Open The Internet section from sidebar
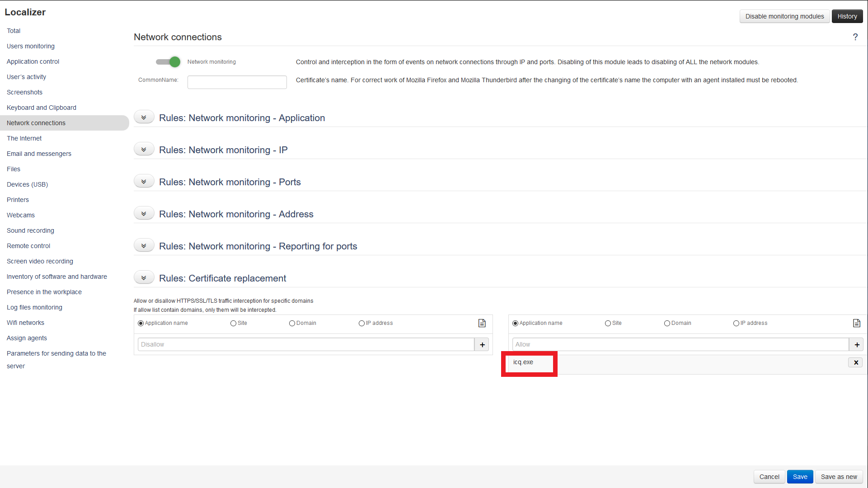 24,138
